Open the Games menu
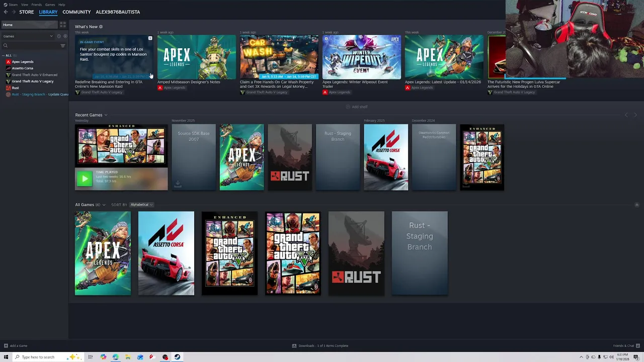The image size is (644, 362). click(50, 5)
